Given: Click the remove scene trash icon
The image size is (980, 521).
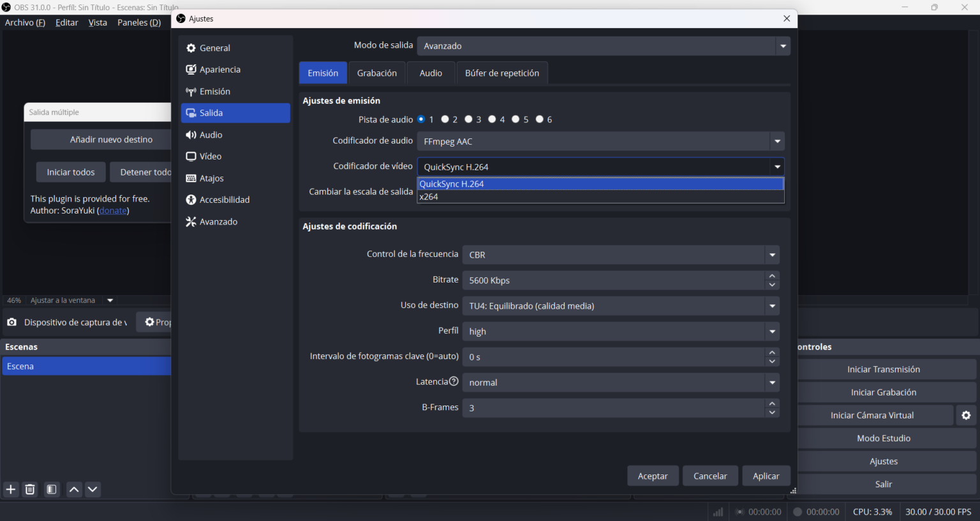Looking at the screenshot, I should tap(30, 489).
